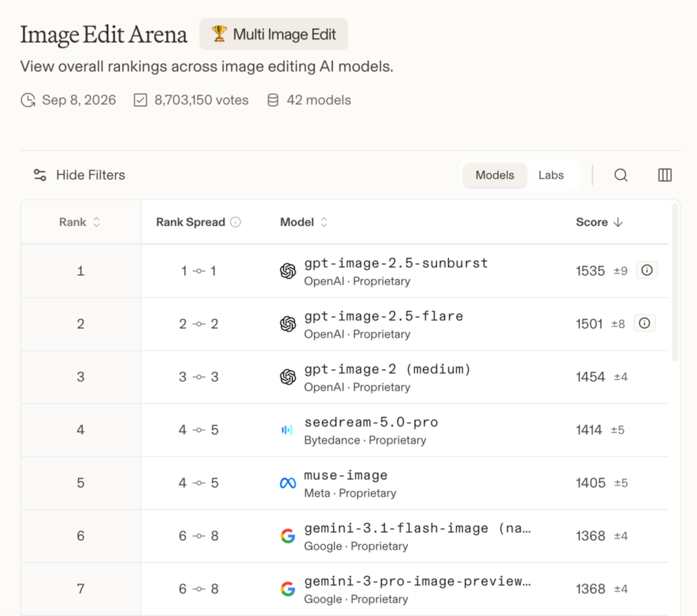The image size is (697, 616).
Task: Open gpt-image-2 (medium) model link
Action: pos(387,369)
